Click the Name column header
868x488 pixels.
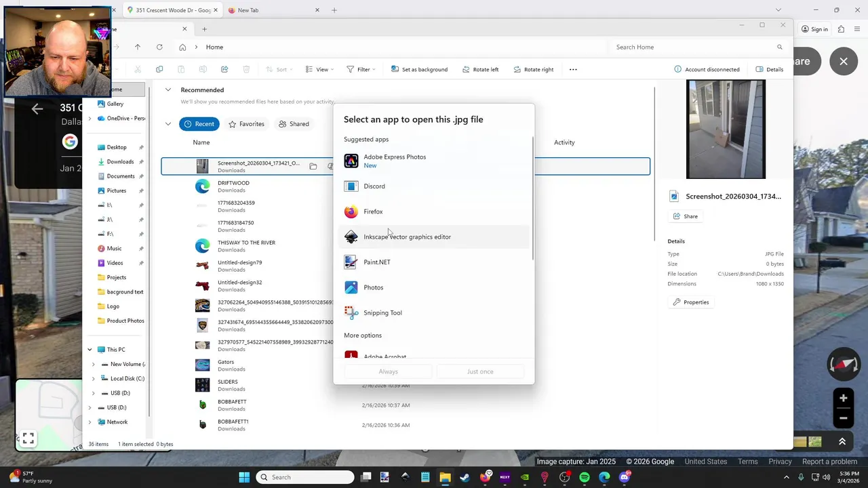coord(201,142)
